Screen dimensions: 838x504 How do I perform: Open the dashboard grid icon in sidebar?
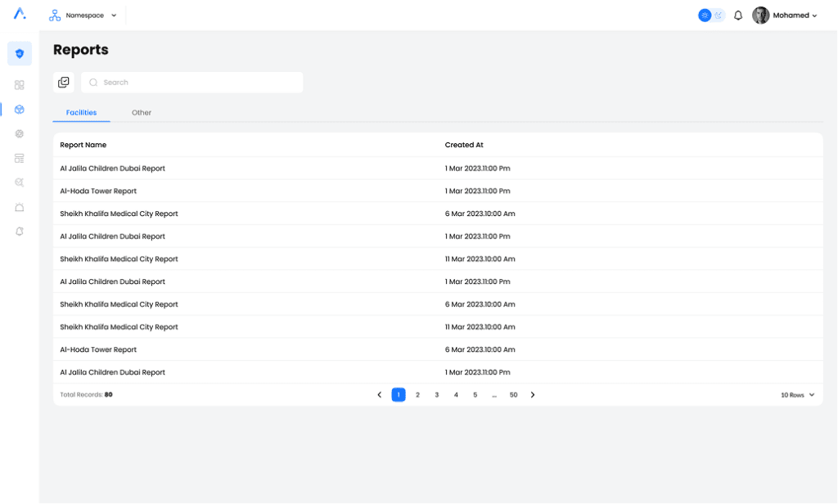(20, 85)
